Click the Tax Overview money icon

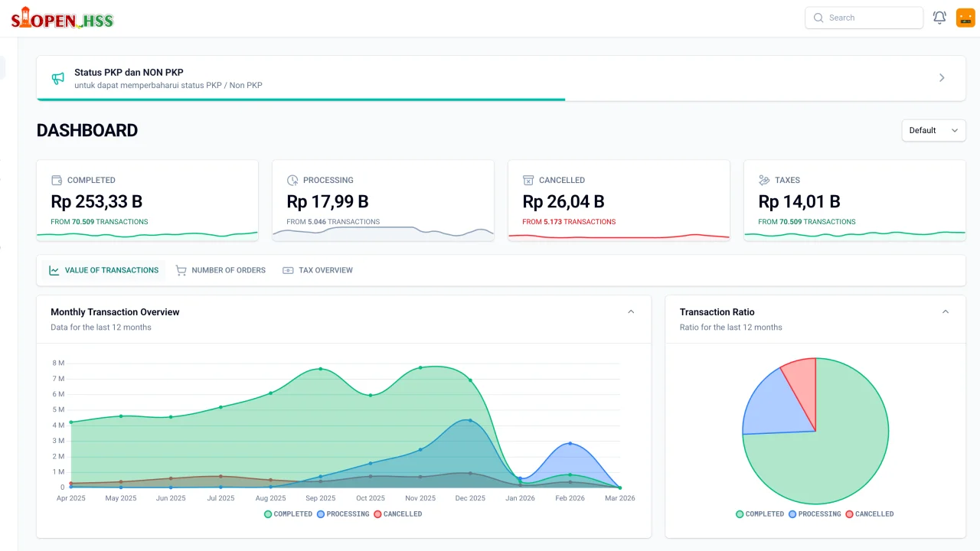coord(288,270)
